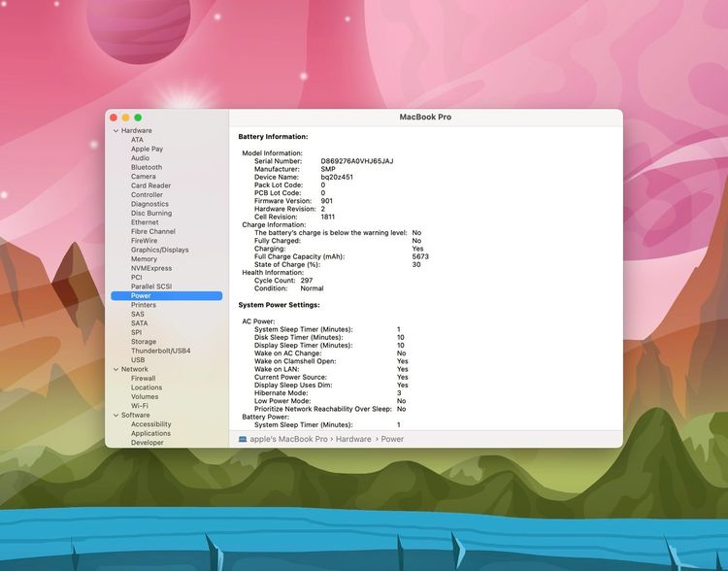This screenshot has width=728, height=571.
Task: Click Power in the path bar
Action: [392, 439]
